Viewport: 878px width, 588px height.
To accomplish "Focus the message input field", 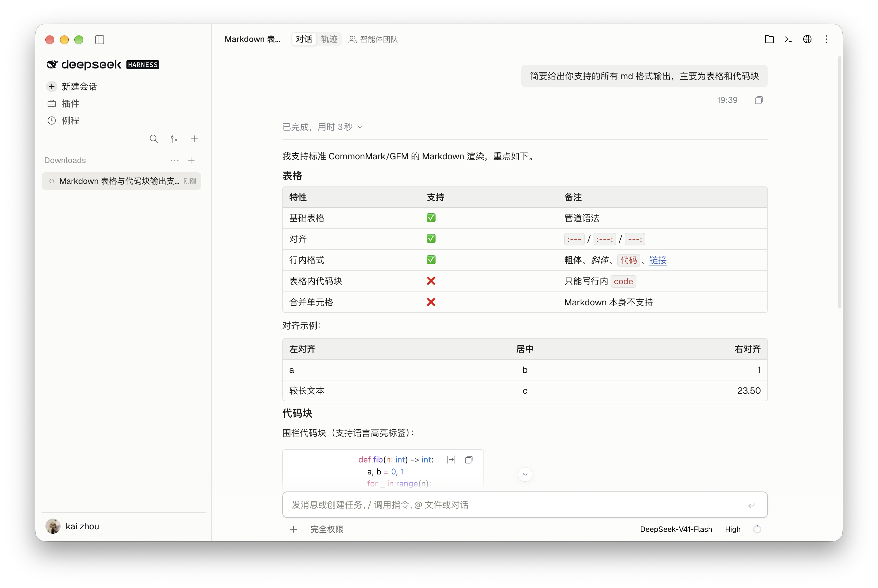I will [525, 505].
